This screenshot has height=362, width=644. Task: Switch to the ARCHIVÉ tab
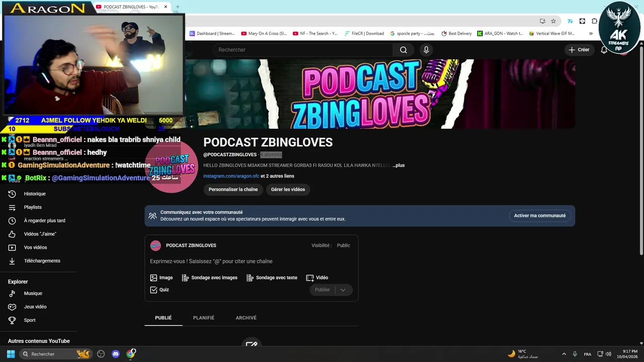tap(246, 318)
